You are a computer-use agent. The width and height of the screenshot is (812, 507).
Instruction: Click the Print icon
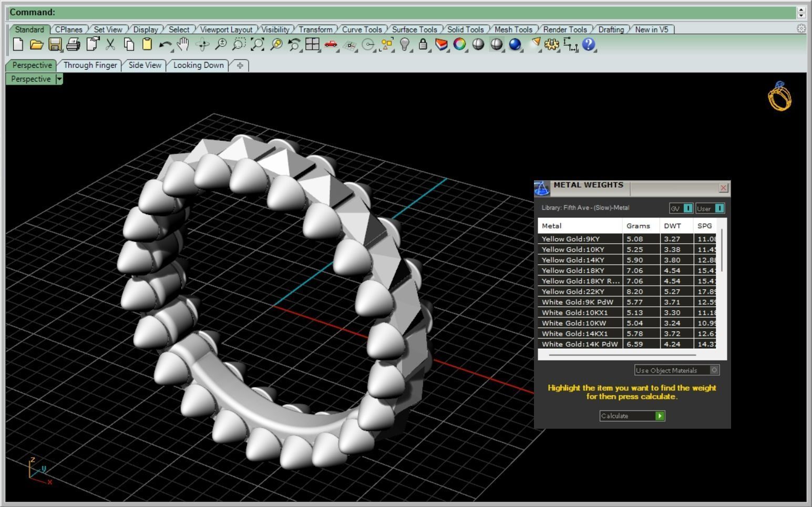73,45
